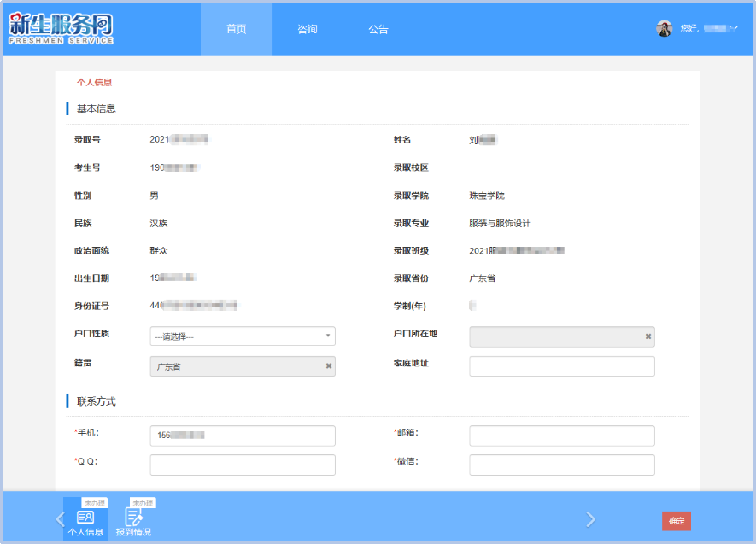Image resolution: width=756 pixels, height=544 pixels.
Task: Select the 首页 tab
Action: pyautogui.click(x=235, y=28)
